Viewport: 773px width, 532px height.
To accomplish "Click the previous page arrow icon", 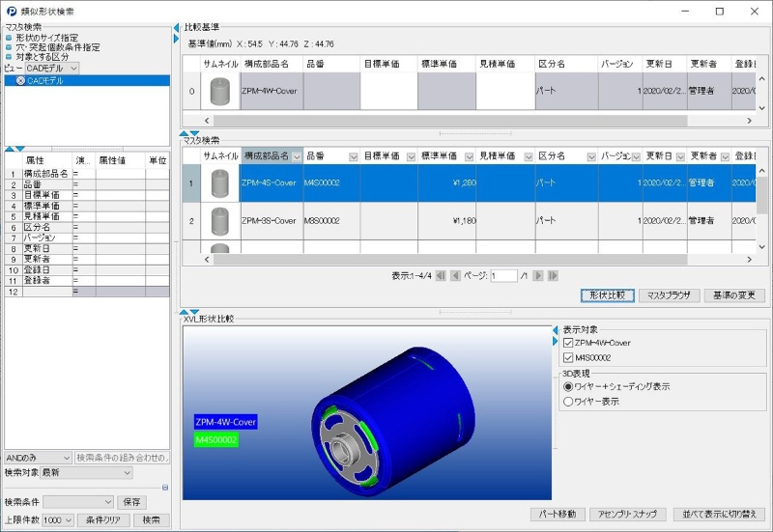I will (x=454, y=276).
